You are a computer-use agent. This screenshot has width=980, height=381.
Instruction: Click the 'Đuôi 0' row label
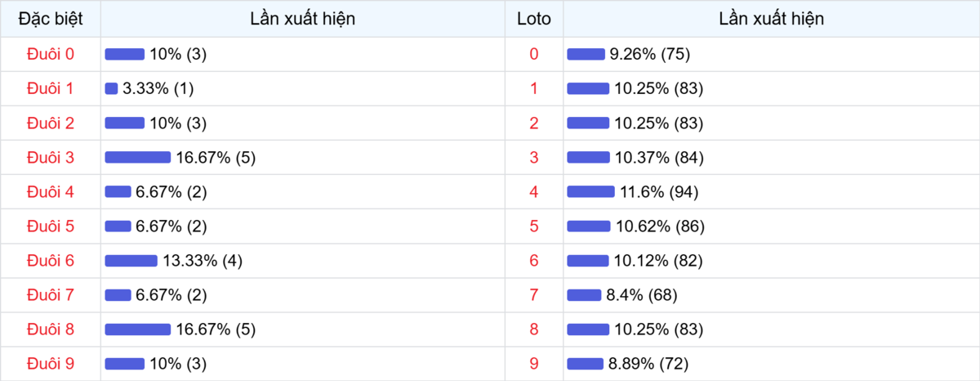click(51, 54)
